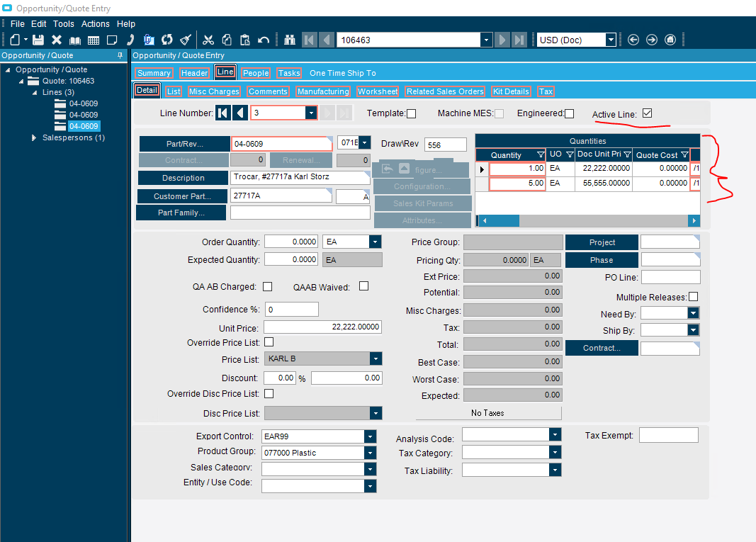Open the Price List KARL B dropdown

[x=376, y=358]
